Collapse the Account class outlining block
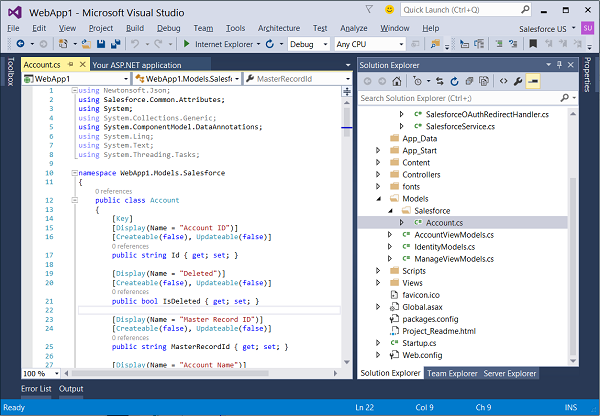Viewport: 600px width, 416px height. 75,200
